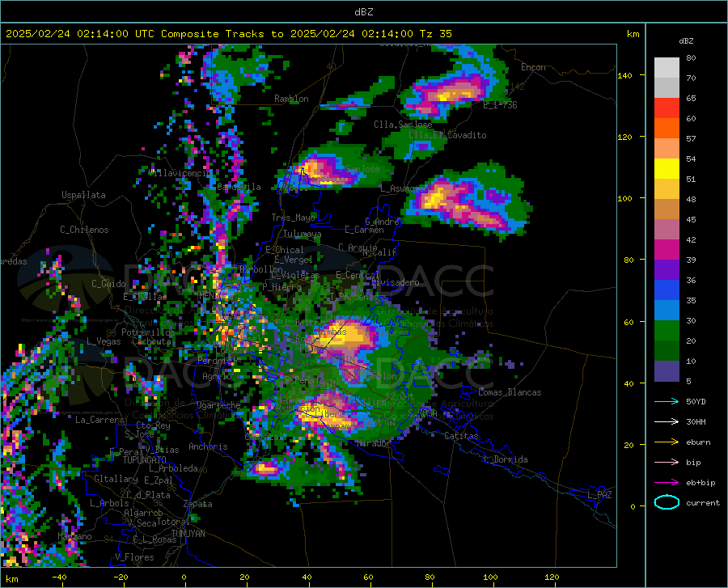Click the 51 dBZ yellow color swatch

667,169
